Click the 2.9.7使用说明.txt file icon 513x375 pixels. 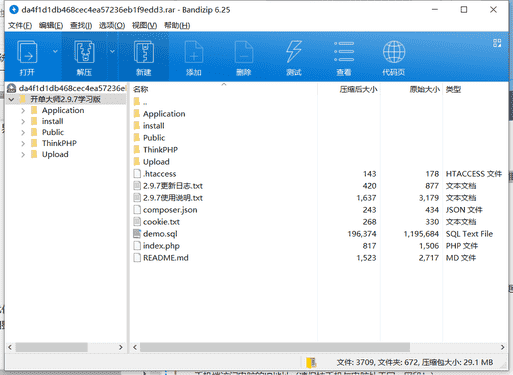tap(137, 198)
